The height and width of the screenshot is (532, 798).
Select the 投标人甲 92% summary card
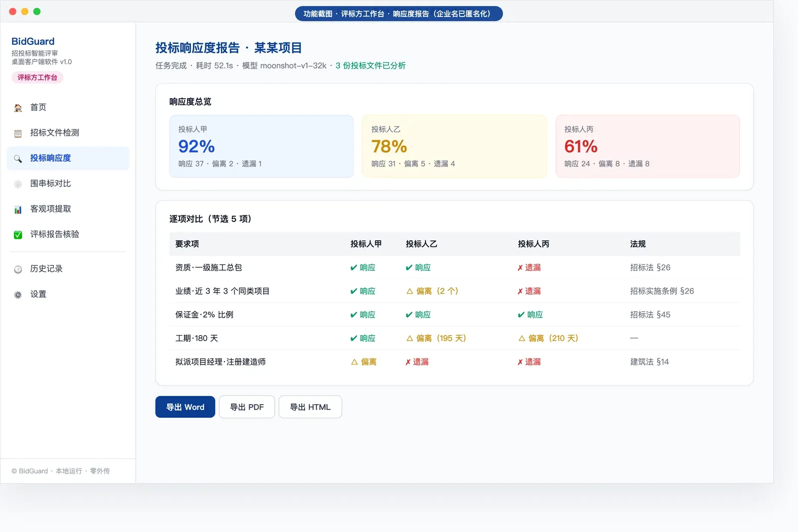click(261, 146)
